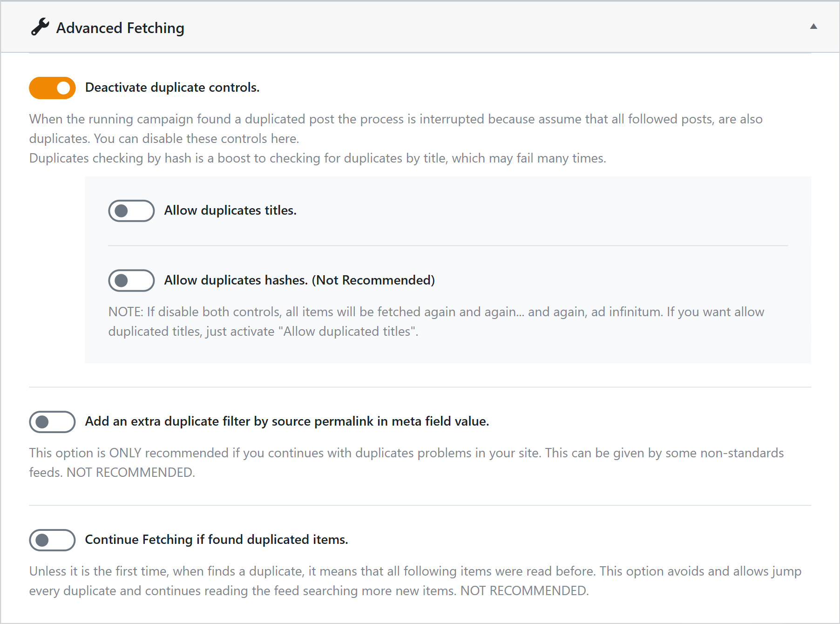Turn off Deactivate duplicate controls toggle
The image size is (840, 624).
[52, 88]
